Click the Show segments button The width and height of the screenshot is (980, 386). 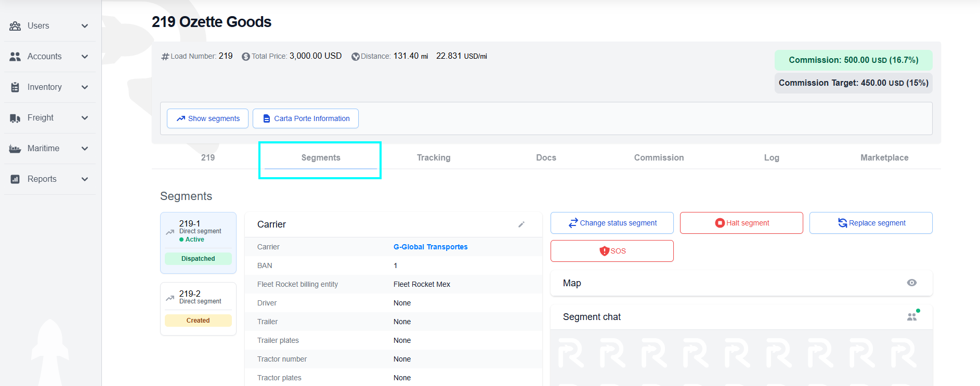click(207, 118)
